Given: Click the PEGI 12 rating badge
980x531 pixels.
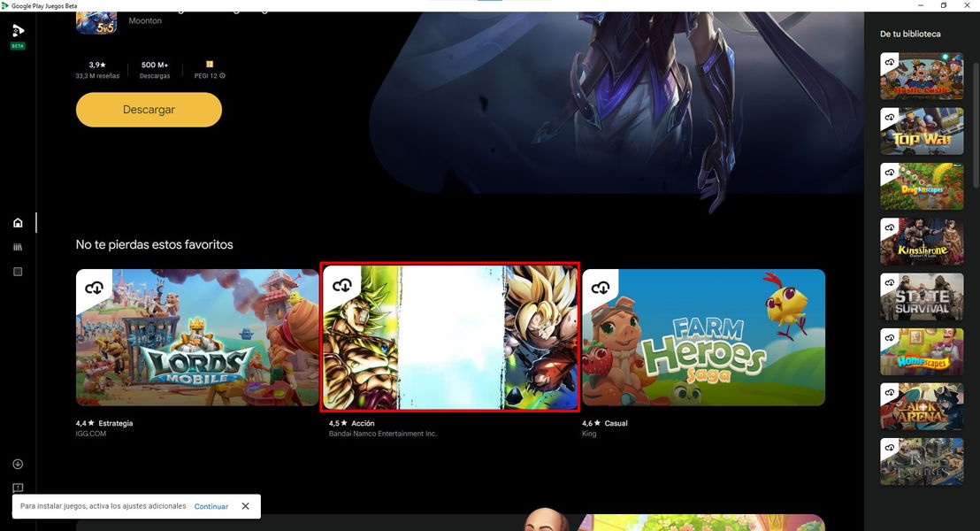Looking at the screenshot, I should (x=210, y=64).
